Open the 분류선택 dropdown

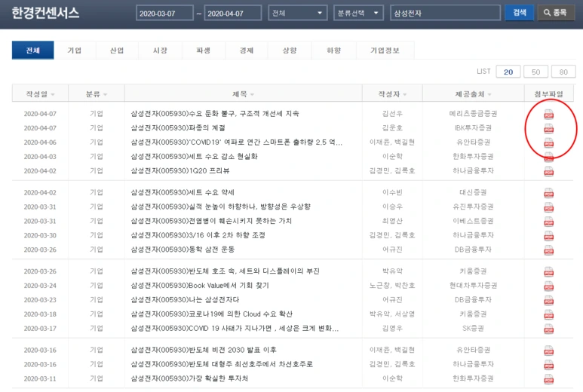358,13
